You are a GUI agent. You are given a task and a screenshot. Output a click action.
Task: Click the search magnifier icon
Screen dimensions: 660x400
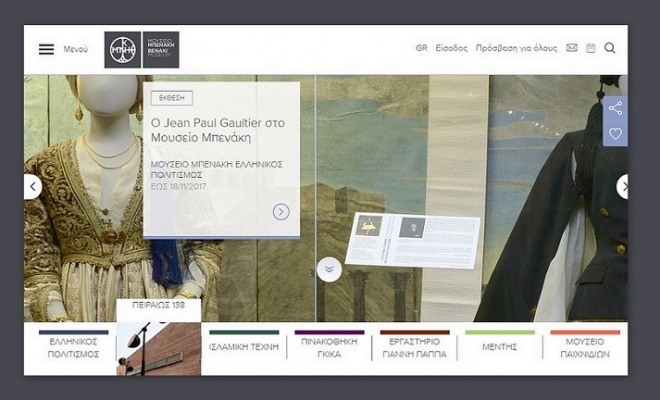pyautogui.click(x=610, y=48)
